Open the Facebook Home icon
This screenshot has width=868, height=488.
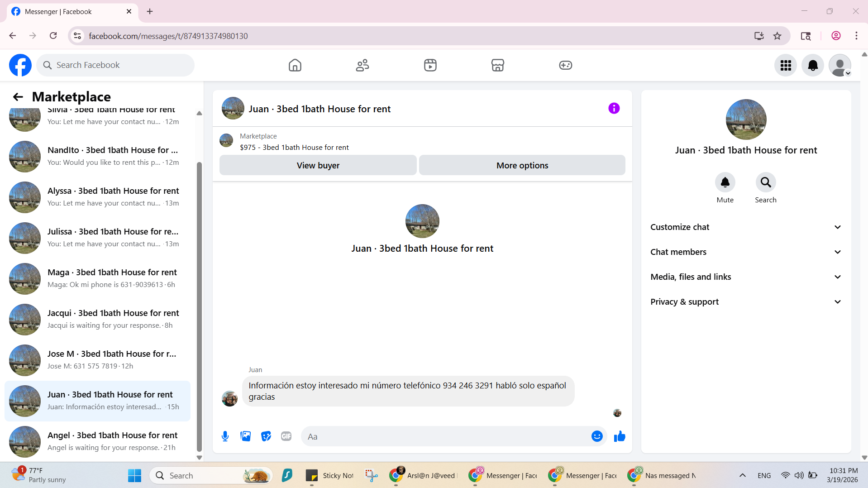click(295, 65)
